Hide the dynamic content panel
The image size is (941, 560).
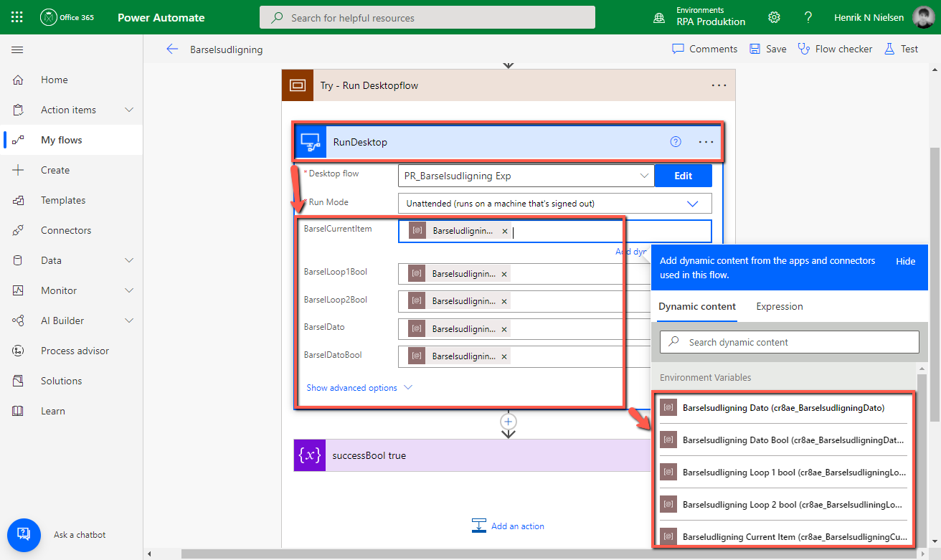pyautogui.click(x=906, y=261)
